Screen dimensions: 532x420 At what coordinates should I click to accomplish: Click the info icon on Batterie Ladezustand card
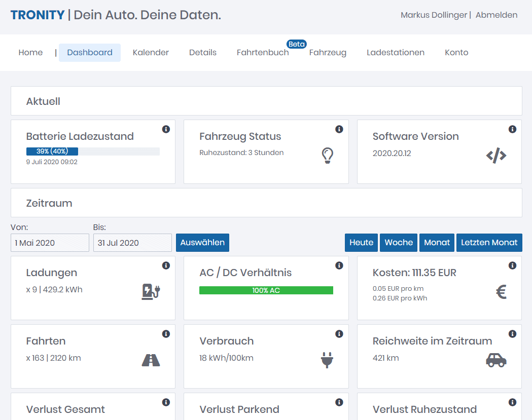(166, 130)
